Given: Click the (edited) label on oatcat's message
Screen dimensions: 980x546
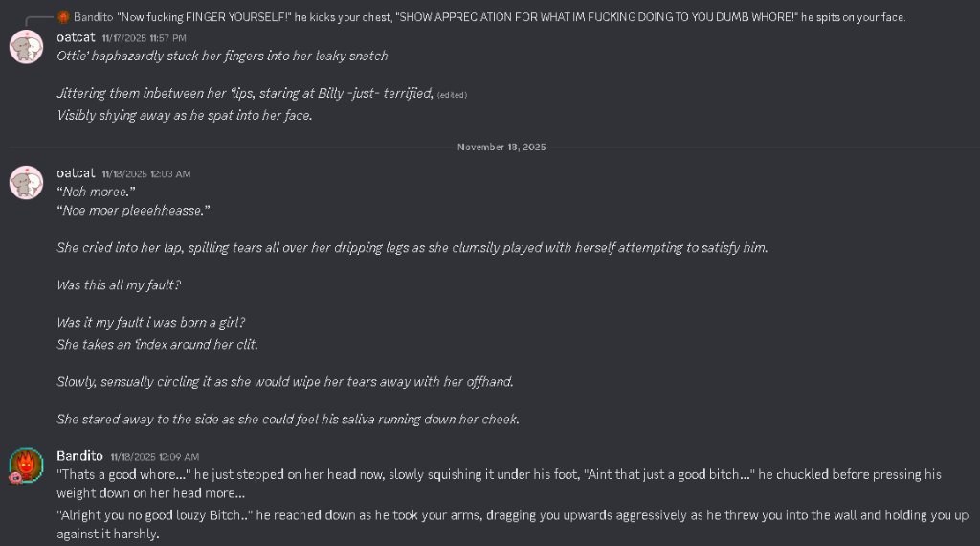Looking at the screenshot, I should tap(452, 95).
